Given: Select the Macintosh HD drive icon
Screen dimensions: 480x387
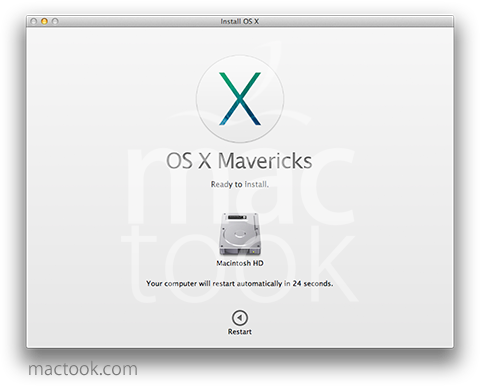Looking at the screenshot, I should point(240,235).
